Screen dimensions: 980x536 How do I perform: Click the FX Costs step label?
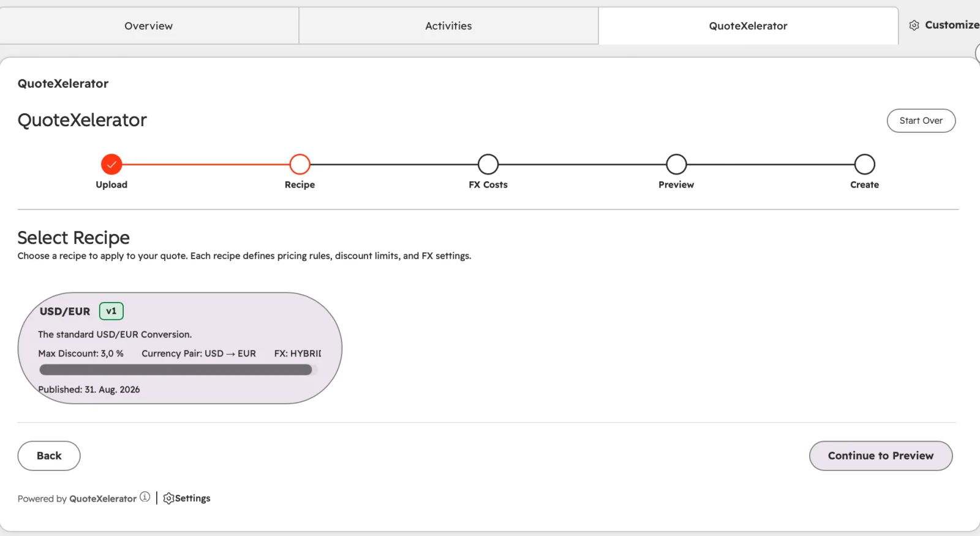tap(488, 184)
